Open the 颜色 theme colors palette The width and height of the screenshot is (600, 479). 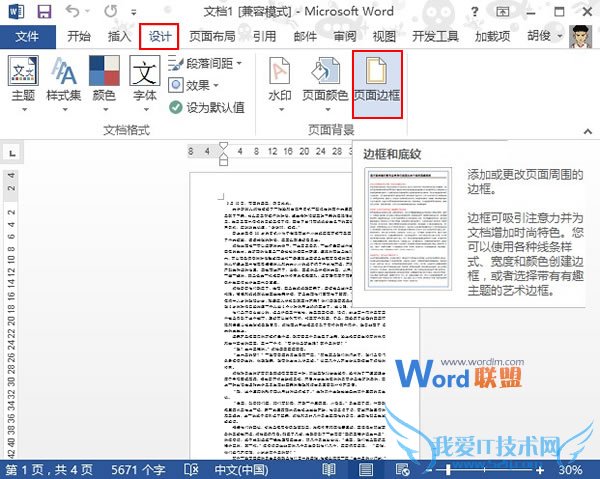(x=104, y=83)
